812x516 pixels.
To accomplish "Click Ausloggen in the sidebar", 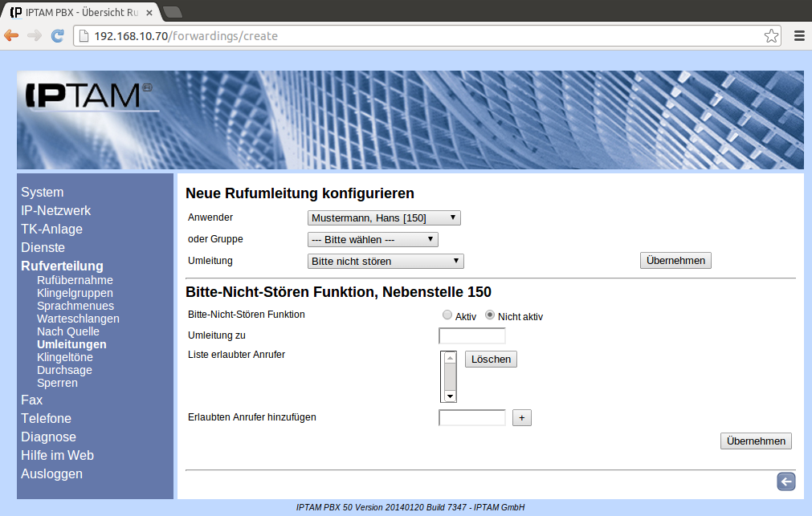I will (x=51, y=473).
